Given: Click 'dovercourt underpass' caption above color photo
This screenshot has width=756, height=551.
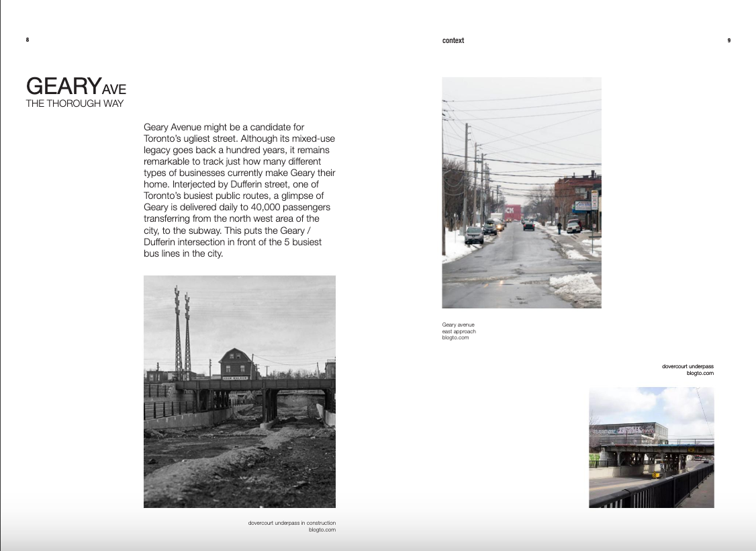Looking at the screenshot, I should point(688,366).
